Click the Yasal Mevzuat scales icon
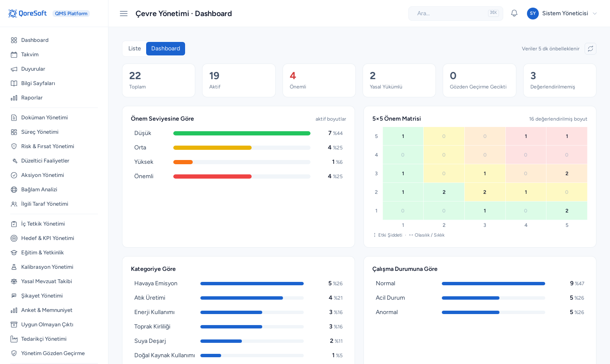Screen dimensions: 610x364 pos(14,281)
